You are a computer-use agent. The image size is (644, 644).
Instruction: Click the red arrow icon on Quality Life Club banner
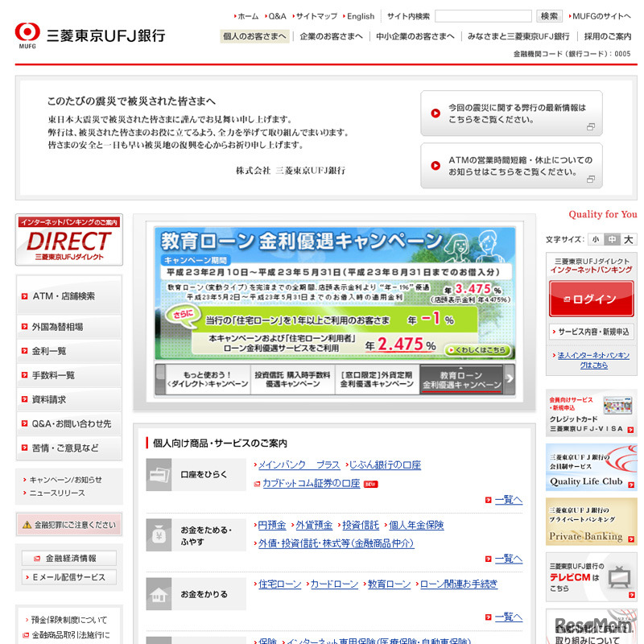coord(631,485)
